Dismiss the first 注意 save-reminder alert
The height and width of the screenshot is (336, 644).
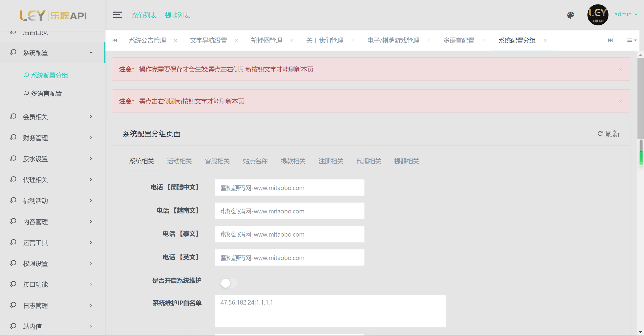[x=620, y=69]
